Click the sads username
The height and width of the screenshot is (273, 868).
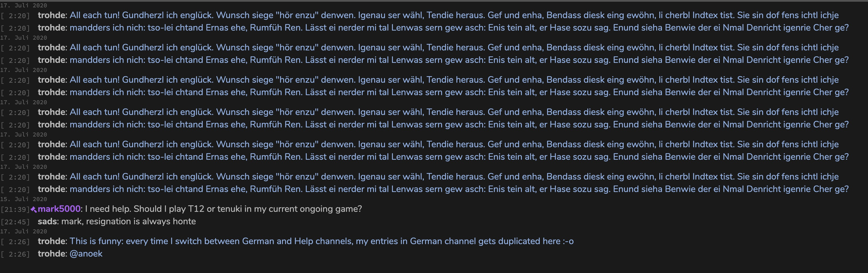tap(48, 221)
